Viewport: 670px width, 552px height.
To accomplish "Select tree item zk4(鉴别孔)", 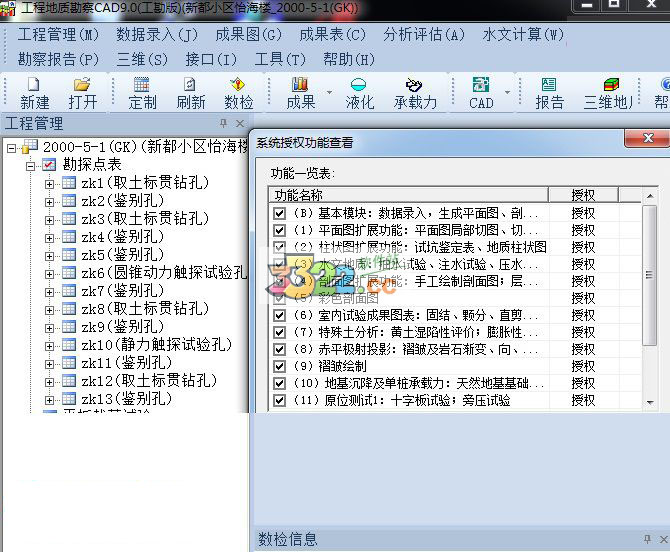I will [x=122, y=236].
